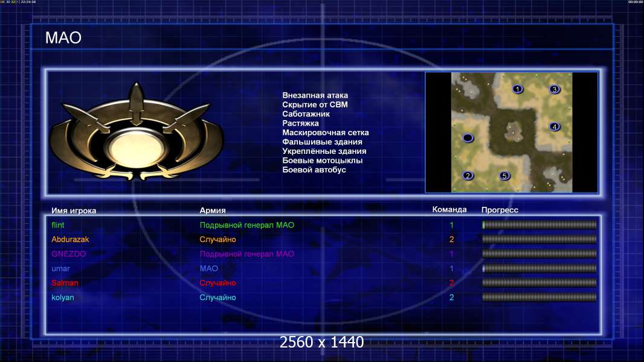Click GNEZDO's loading progress bar
Viewport: 644px width, 362px height.
coord(539,254)
